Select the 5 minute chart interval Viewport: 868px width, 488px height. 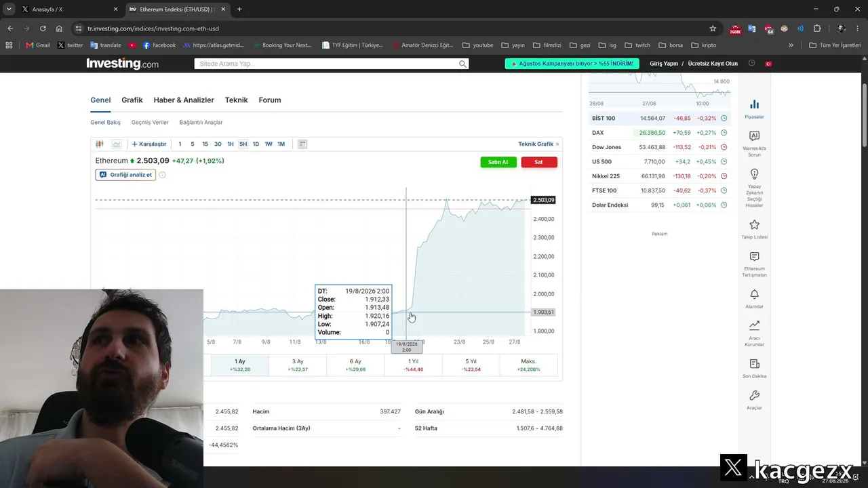tap(193, 144)
